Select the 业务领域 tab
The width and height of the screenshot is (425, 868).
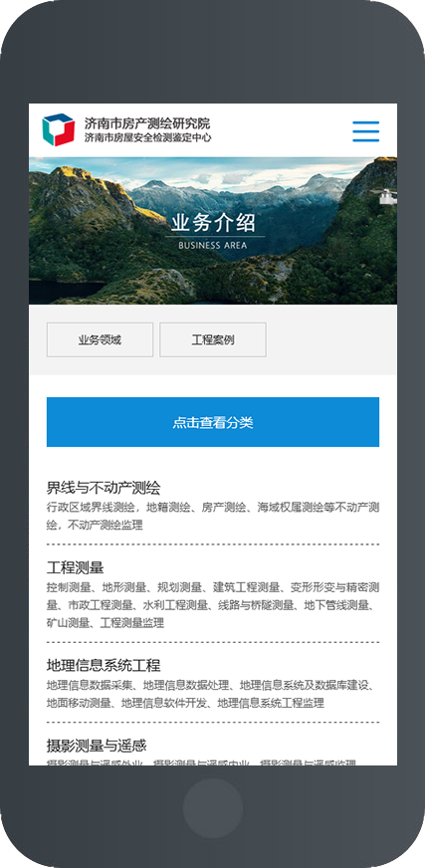100,339
